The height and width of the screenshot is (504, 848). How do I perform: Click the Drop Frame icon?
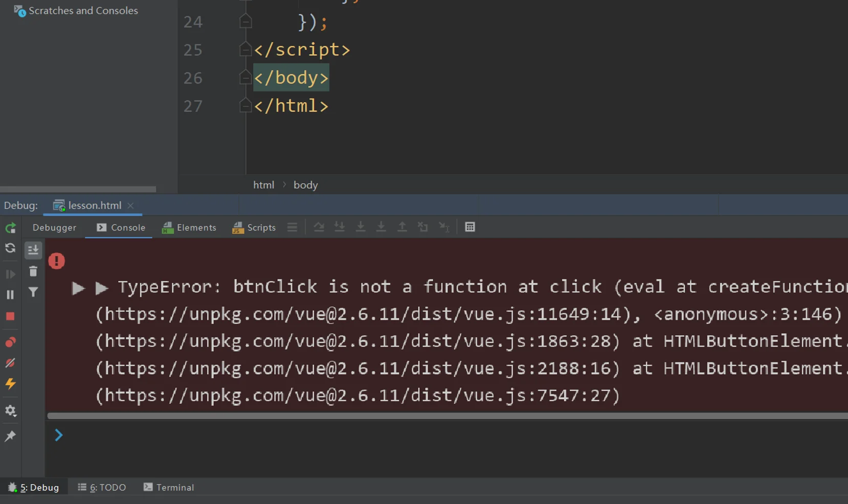click(x=422, y=227)
